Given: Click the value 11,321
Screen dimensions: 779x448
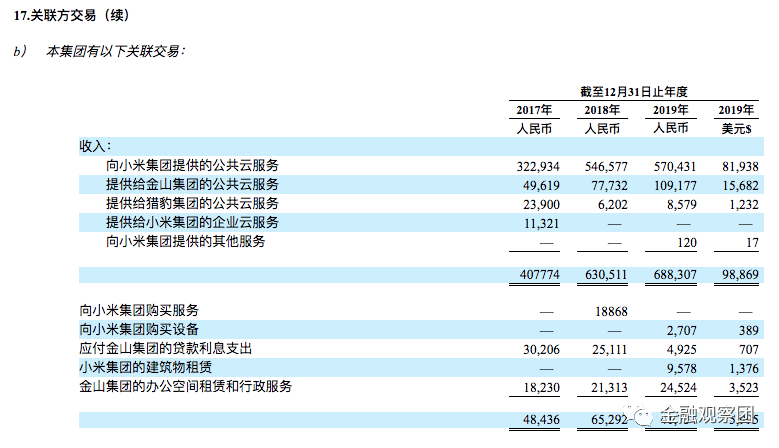Looking at the screenshot, I should point(542,224).
